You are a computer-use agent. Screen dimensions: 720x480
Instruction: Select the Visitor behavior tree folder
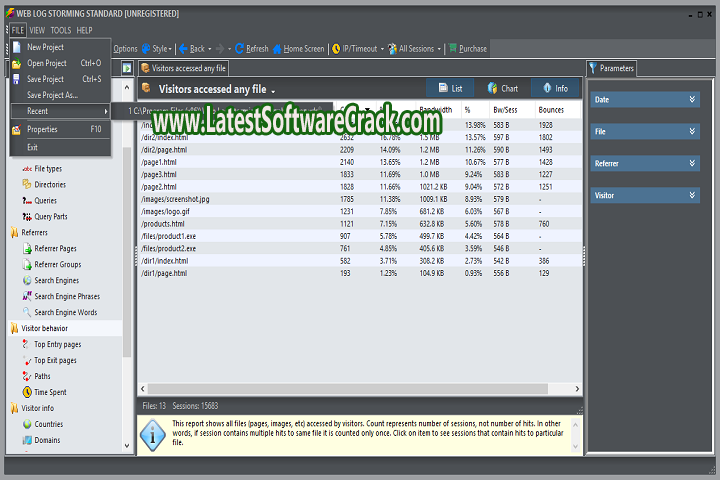coord(45,328)
